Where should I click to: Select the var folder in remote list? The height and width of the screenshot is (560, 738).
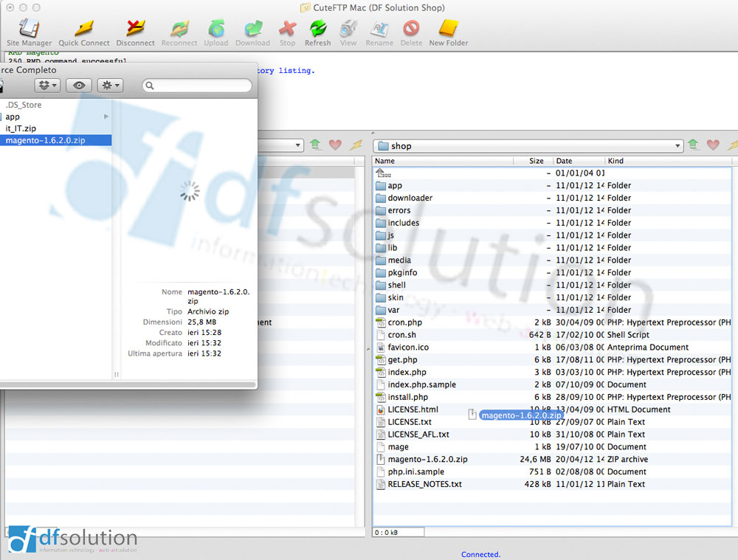pyautogui.click(x=553, y=310)
